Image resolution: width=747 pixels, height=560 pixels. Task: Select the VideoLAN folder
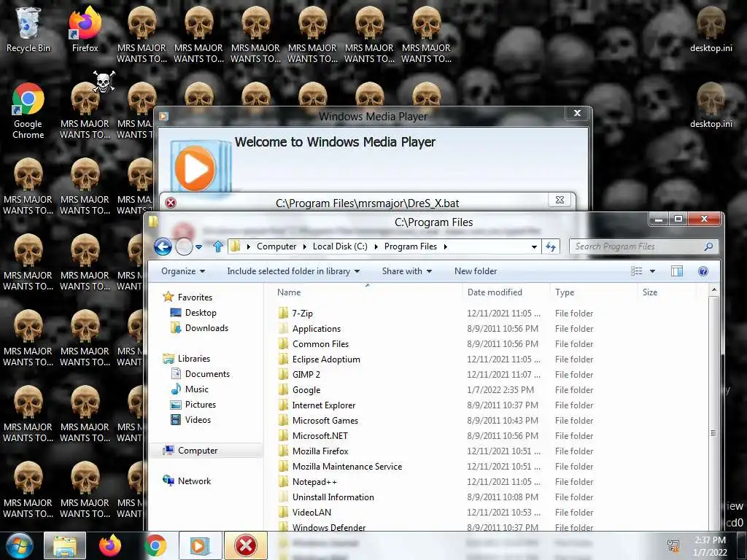point(304,513)
